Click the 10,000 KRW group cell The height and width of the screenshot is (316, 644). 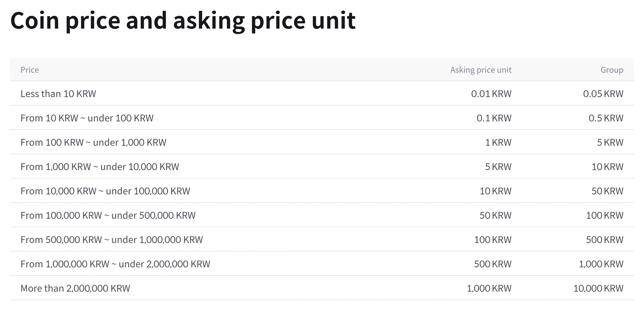(598, 288)
